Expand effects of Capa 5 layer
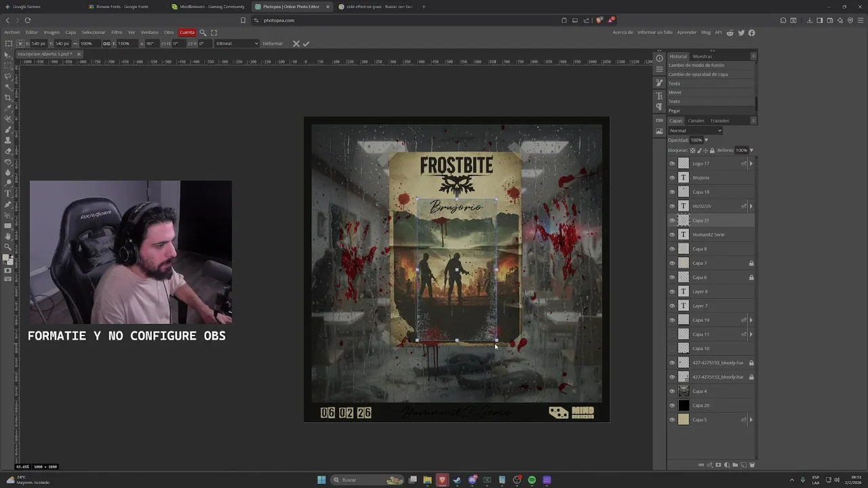The height and width of the screenshot is (488, 868). pos(751,420)
